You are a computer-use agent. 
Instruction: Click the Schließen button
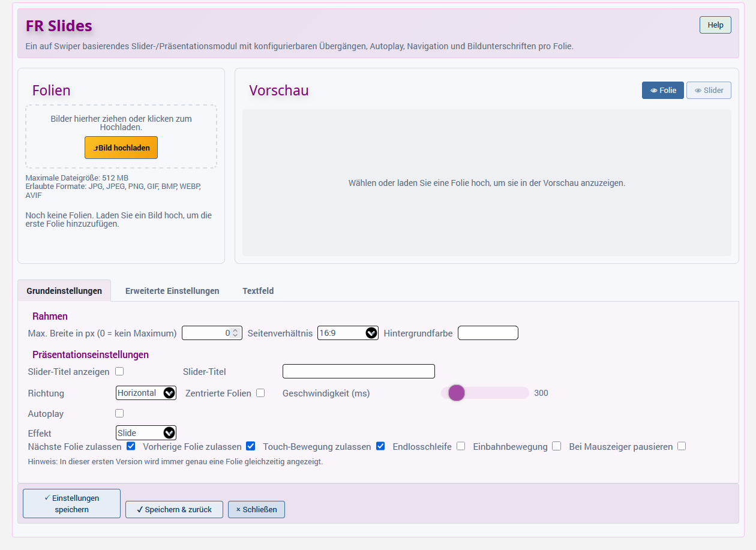point(256,509)
